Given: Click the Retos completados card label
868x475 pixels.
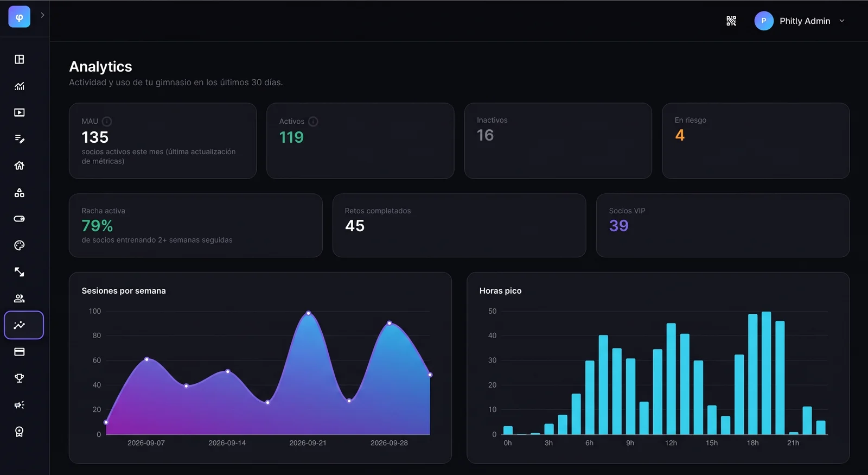Looking at the screenshot, I should (378, 211).
